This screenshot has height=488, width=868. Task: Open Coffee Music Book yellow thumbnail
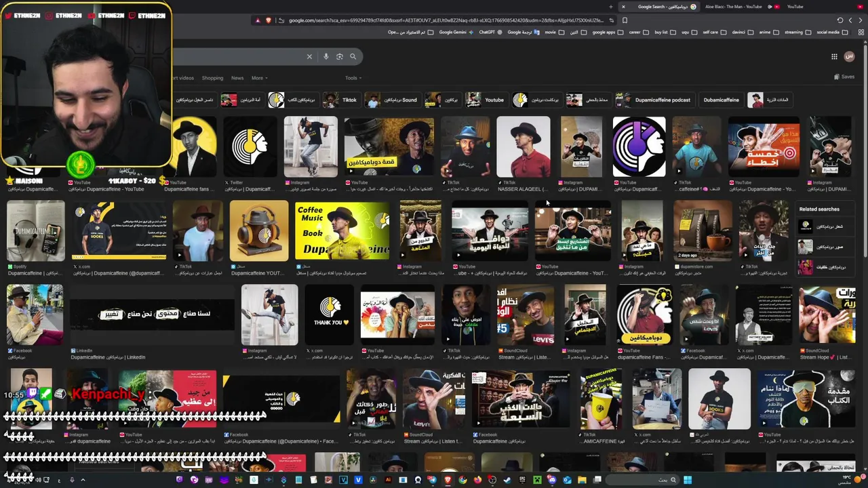click(342, 230)
